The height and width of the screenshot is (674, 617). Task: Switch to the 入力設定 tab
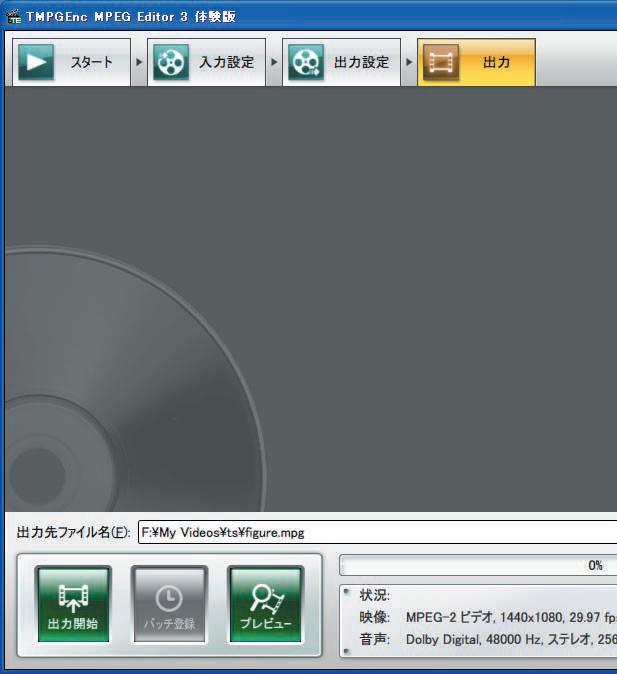(206, 62)
